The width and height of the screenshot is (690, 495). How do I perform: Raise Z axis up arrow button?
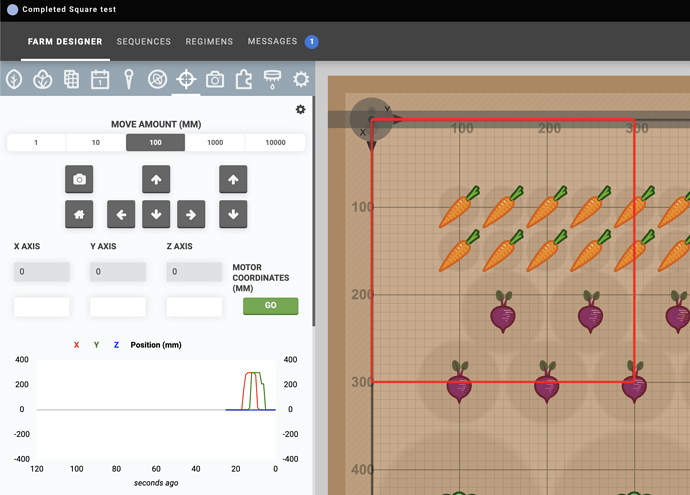(x=233, y=179)
